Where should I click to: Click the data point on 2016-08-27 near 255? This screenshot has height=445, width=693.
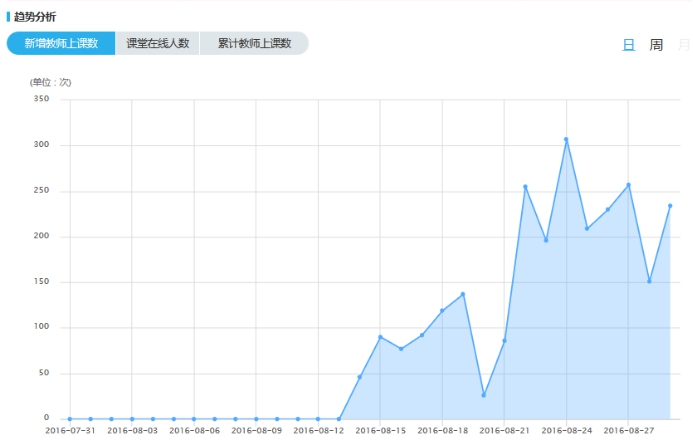pyautogui.click(x=628, y=185)
